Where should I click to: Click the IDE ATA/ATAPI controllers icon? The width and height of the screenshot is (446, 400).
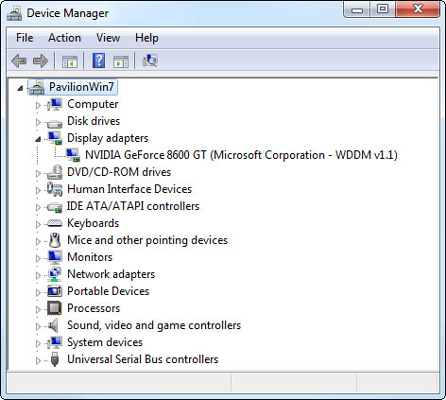point(55,208)
